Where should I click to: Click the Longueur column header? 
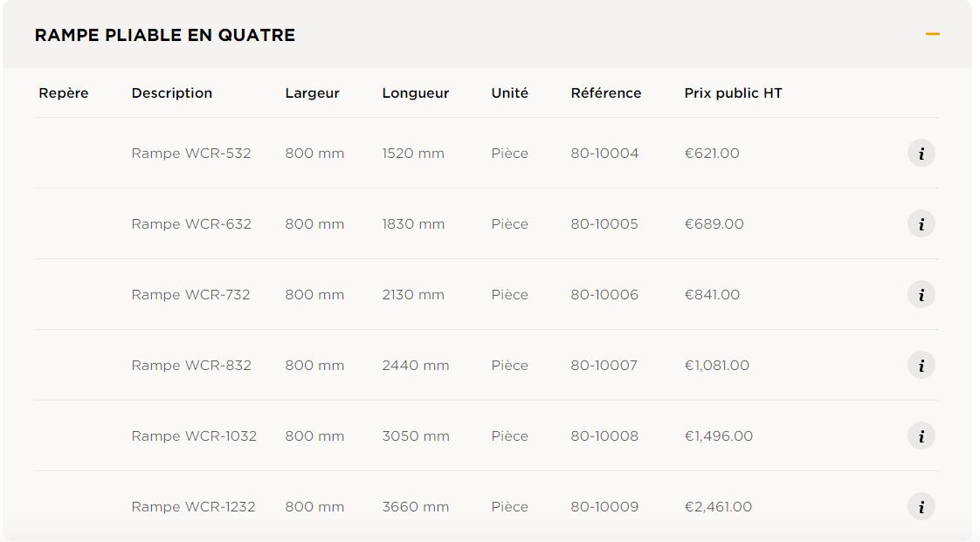(416, 93)
